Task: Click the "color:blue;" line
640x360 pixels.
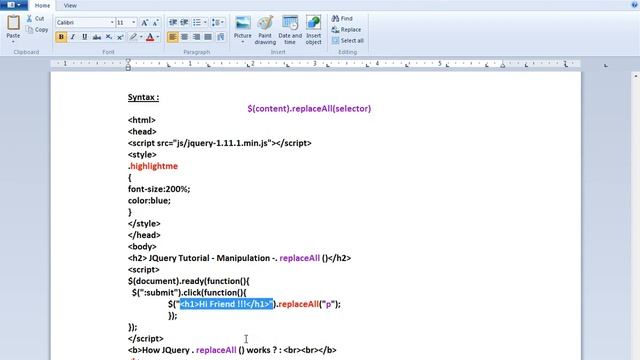Action: [149, 200]
